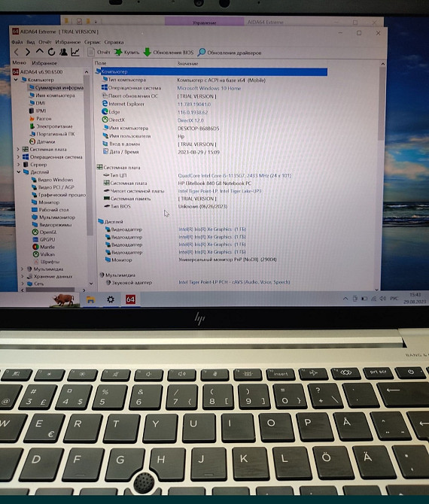Switch to the Меню panel tab
The width and height of the screenshot is (429, 504).
pos(19,62)
